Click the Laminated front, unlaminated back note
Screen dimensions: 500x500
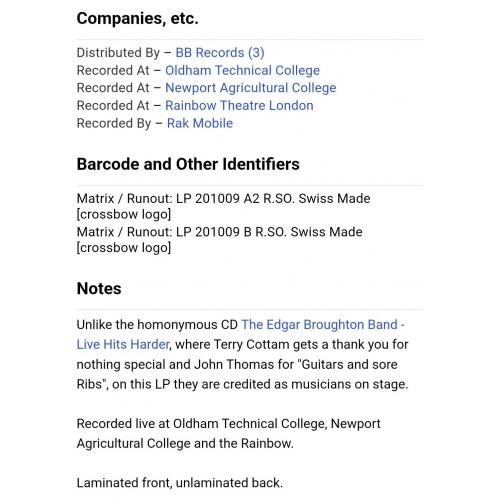(x=180, y=483)
